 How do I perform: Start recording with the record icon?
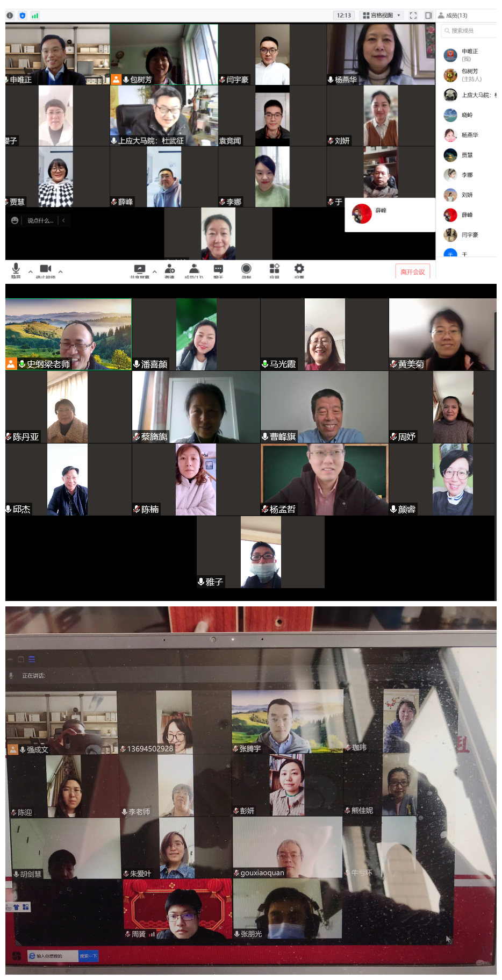pyautogui.click(x=246, y=269)
